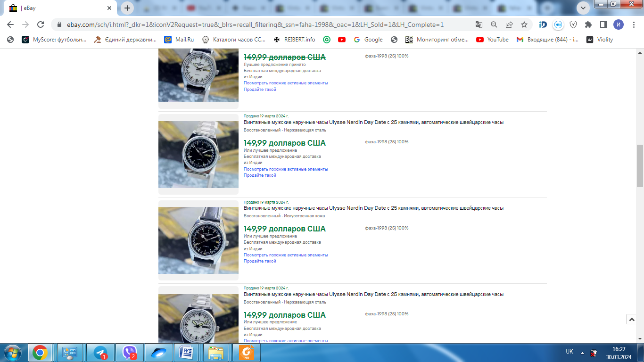Click 'Посмотреть похожие активные элементы' under the leather-strap black watch
The width and height of the screenshot is (644, 362).
pyautogui.click(x=286, y=255)
